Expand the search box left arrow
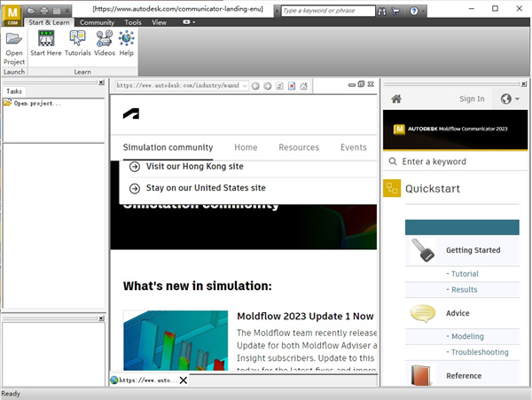 [277, 12]
